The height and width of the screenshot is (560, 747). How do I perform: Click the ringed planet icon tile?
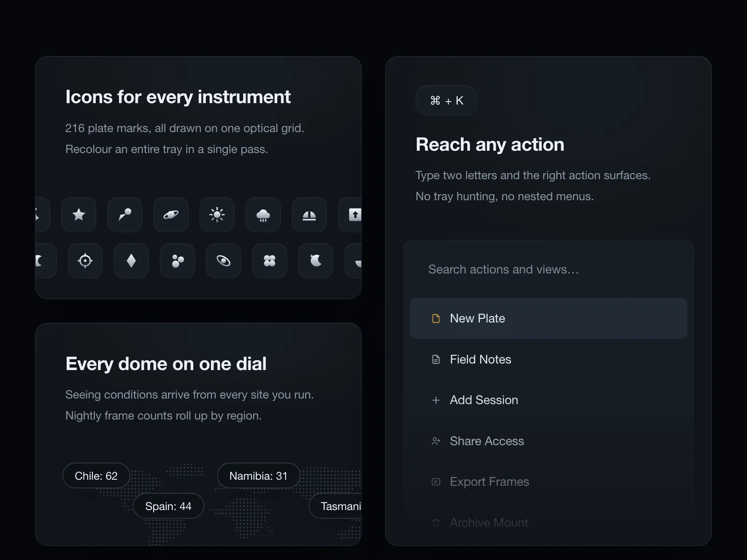point(171,215)
